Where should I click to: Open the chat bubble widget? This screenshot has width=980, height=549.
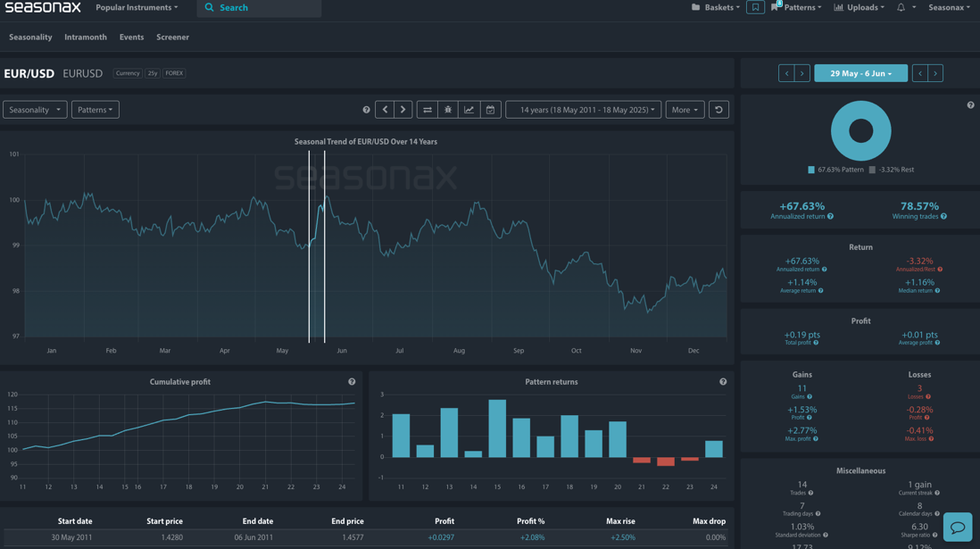click(x=958, y=527)
